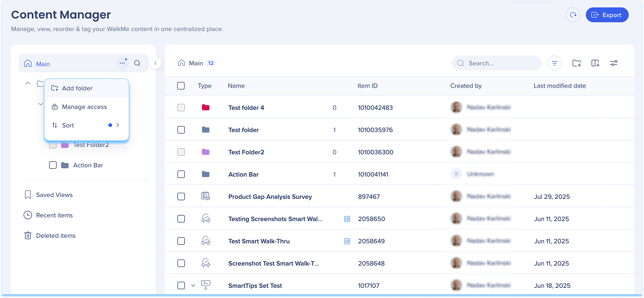
Task: Toggle the select-all checkbox in table header
Action: 181,86
